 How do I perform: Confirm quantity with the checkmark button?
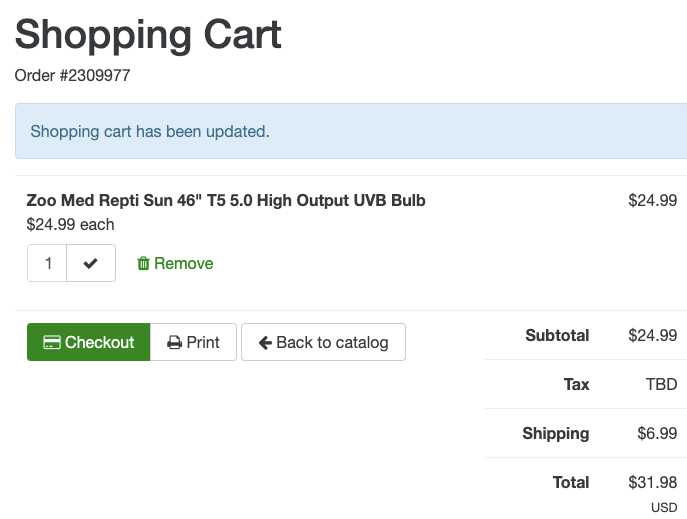click(91, 263)
